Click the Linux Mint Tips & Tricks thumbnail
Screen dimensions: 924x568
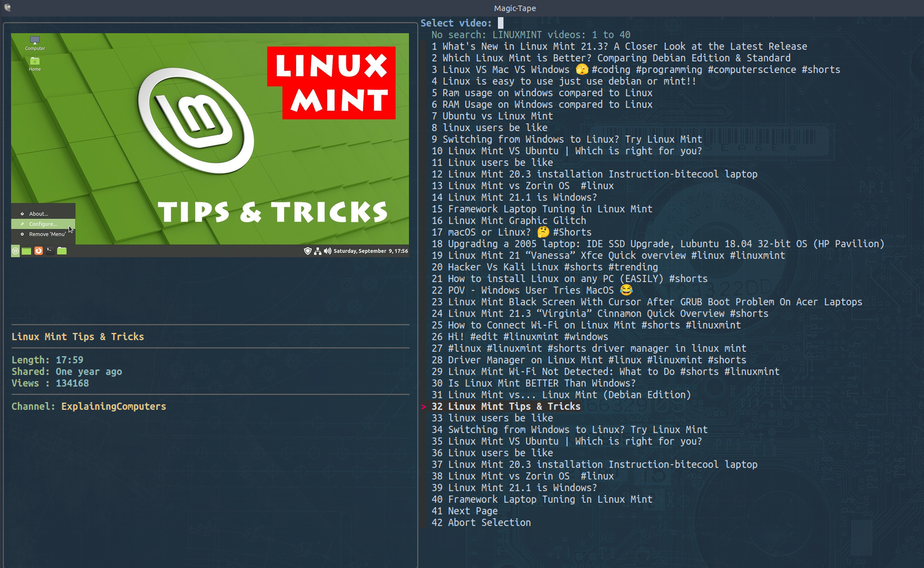[210, 145]
